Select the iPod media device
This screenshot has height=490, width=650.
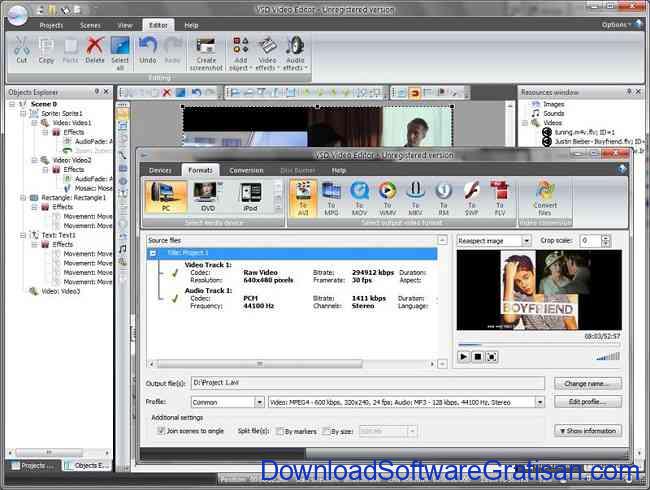(x=250, y=196)
